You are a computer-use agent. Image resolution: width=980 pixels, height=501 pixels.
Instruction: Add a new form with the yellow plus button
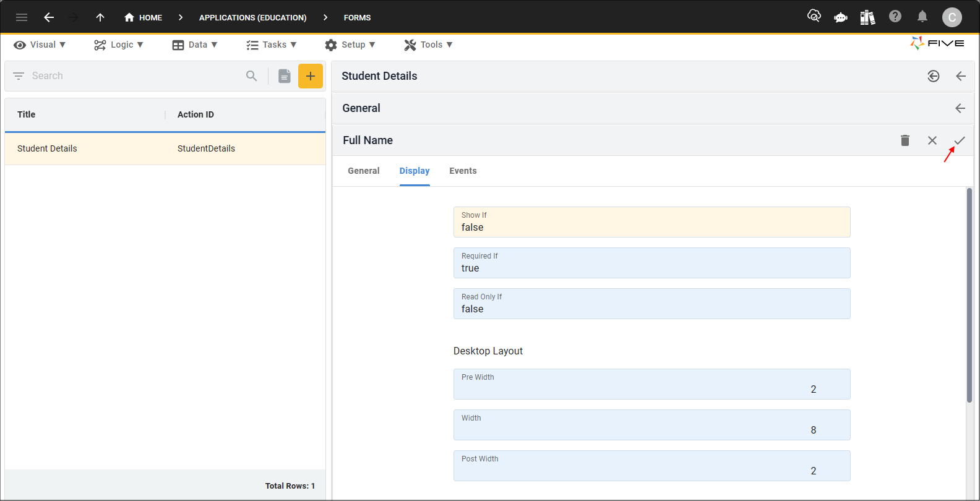point(311,76)
